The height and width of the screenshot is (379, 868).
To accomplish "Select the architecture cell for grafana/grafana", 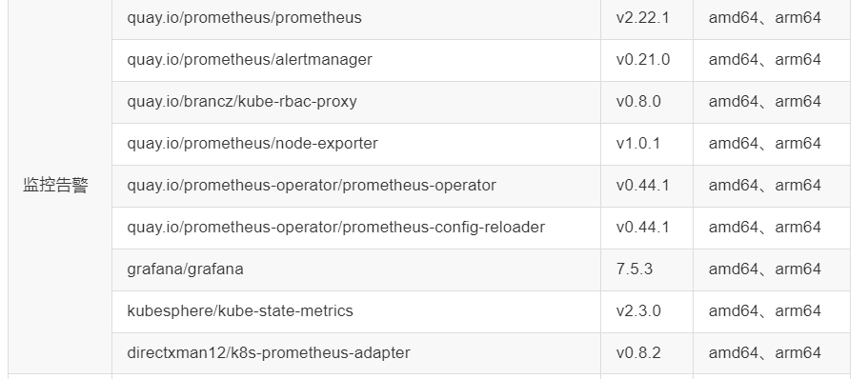I will tap(772, 269).
